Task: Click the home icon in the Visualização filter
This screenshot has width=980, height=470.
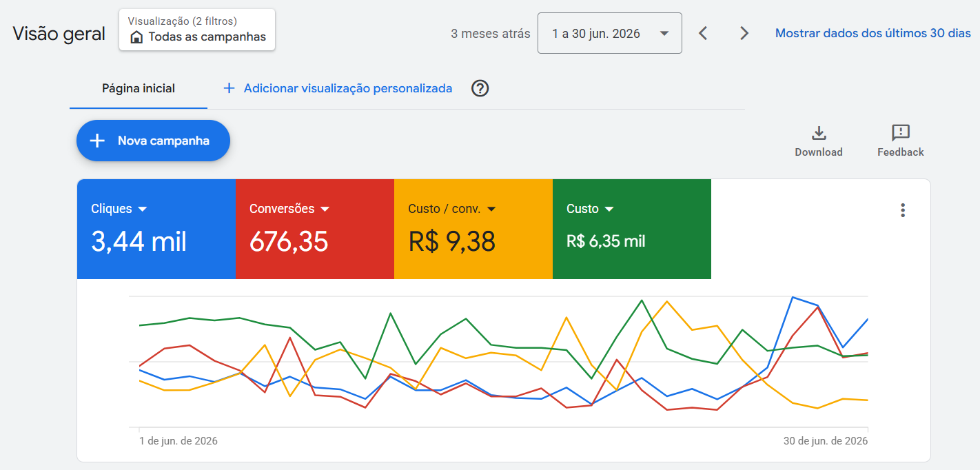Action: (136, 37)
